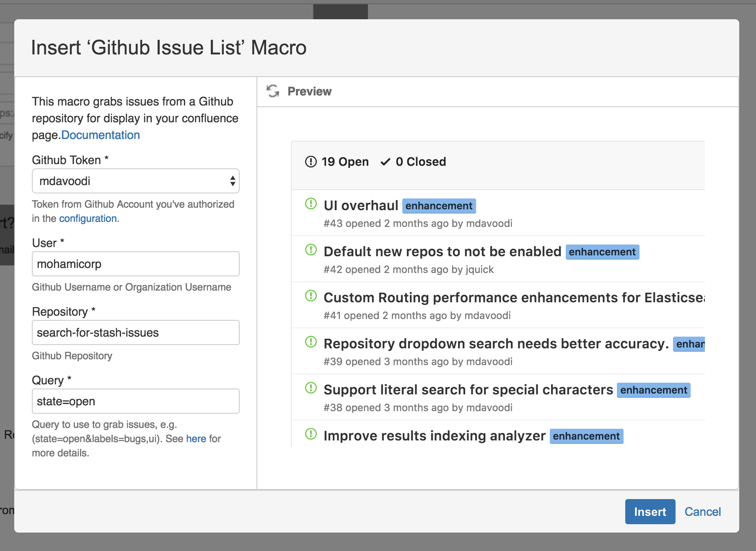Click the open-issue icon beside 19 Open
The image size is (756, 551).
(x=311, y=162)
